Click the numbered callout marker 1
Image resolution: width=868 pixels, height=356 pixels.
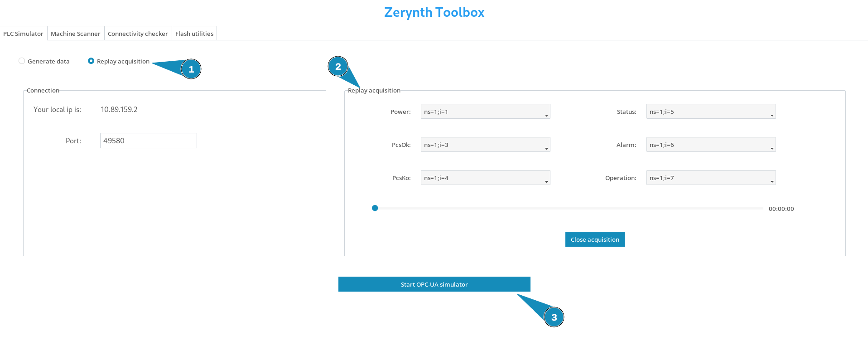[x=191, y=69]
